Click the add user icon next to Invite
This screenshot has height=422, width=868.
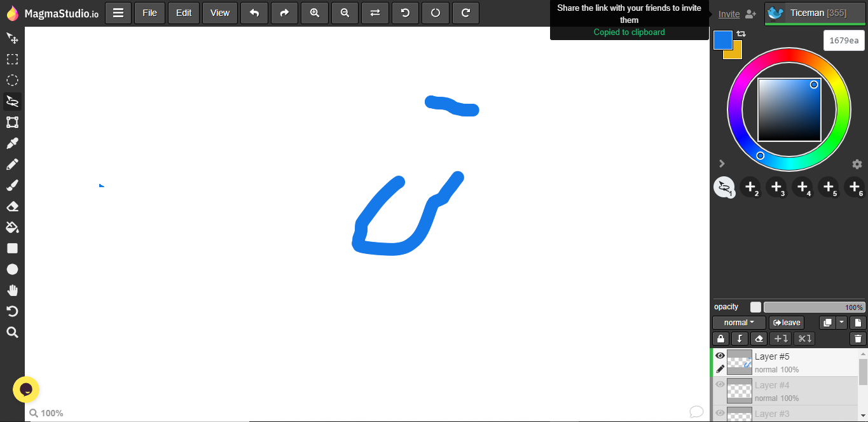pos(750,14)
